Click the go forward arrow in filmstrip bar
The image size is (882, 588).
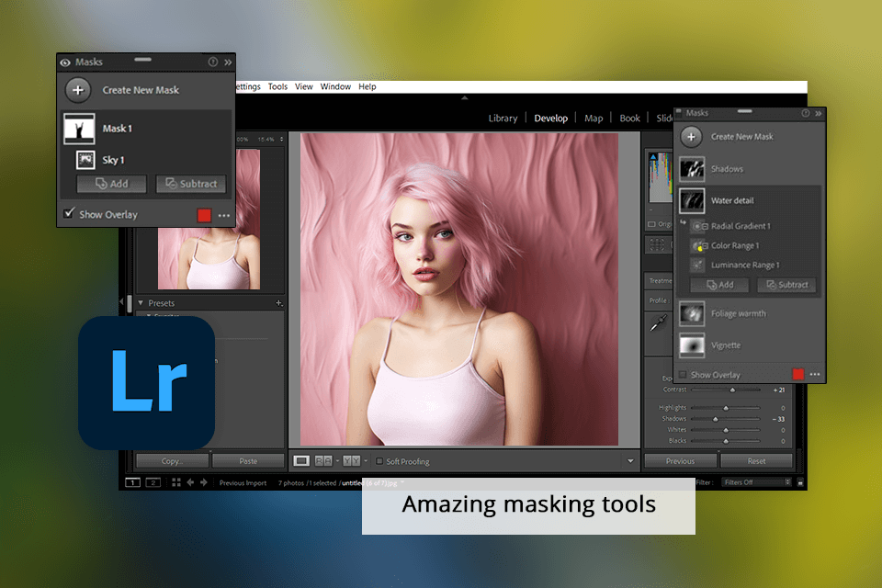(204, 482)
